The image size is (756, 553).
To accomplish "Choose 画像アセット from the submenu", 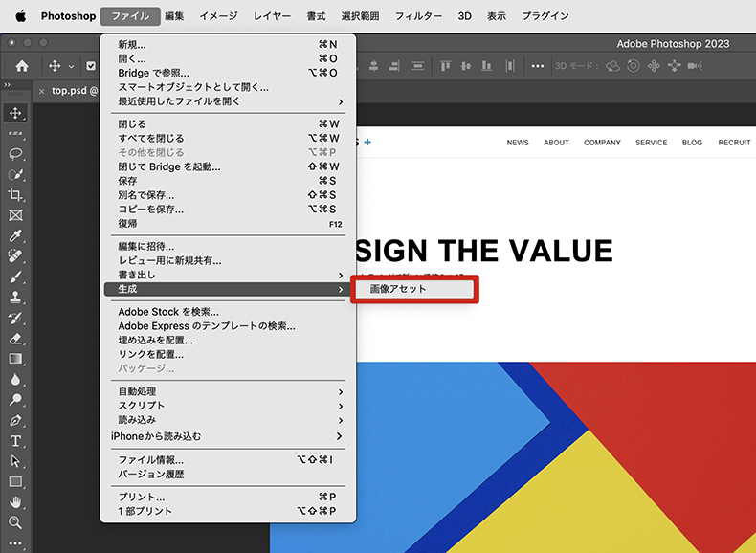I will coord(414,289).
